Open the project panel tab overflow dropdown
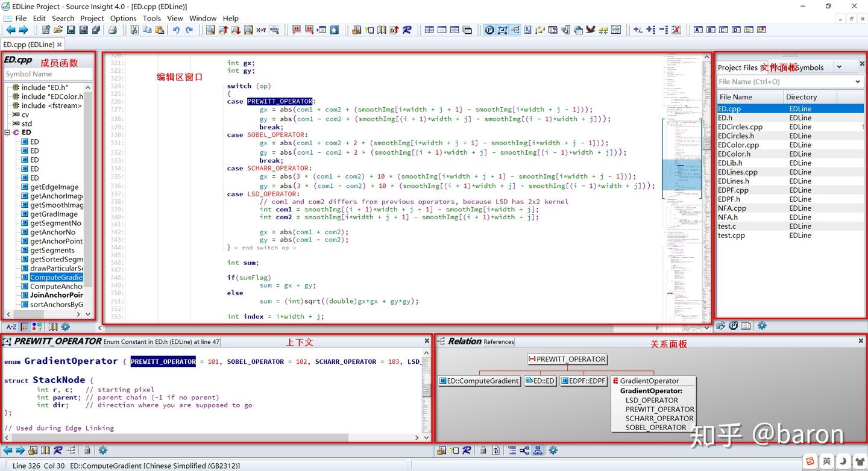 [x=839, y=67]
